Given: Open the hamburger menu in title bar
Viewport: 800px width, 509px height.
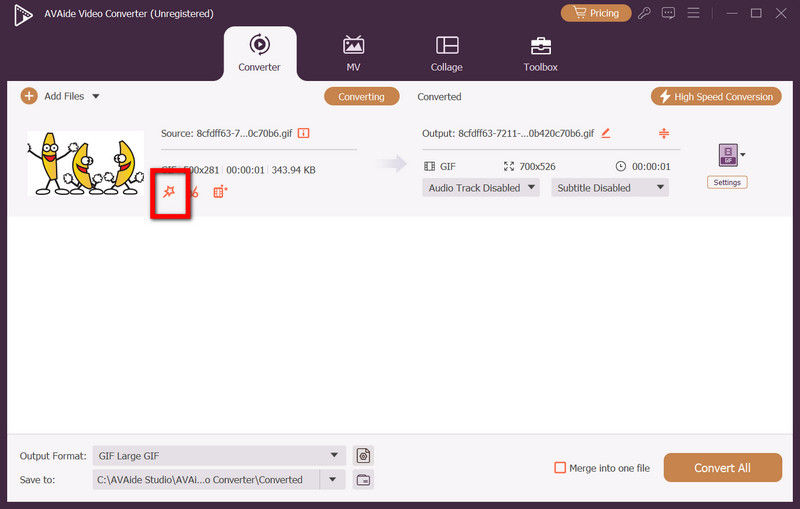Looking at the screenshot, I should pos(691,13).
